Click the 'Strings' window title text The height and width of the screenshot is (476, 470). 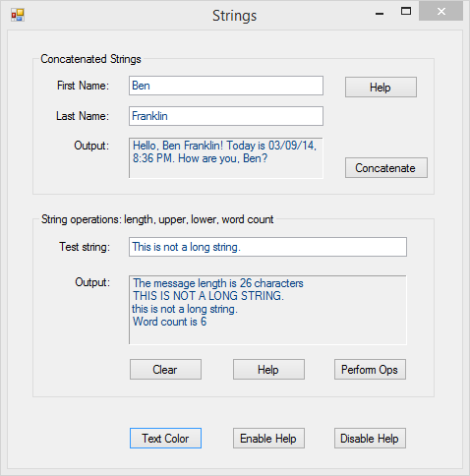(235, 16)
